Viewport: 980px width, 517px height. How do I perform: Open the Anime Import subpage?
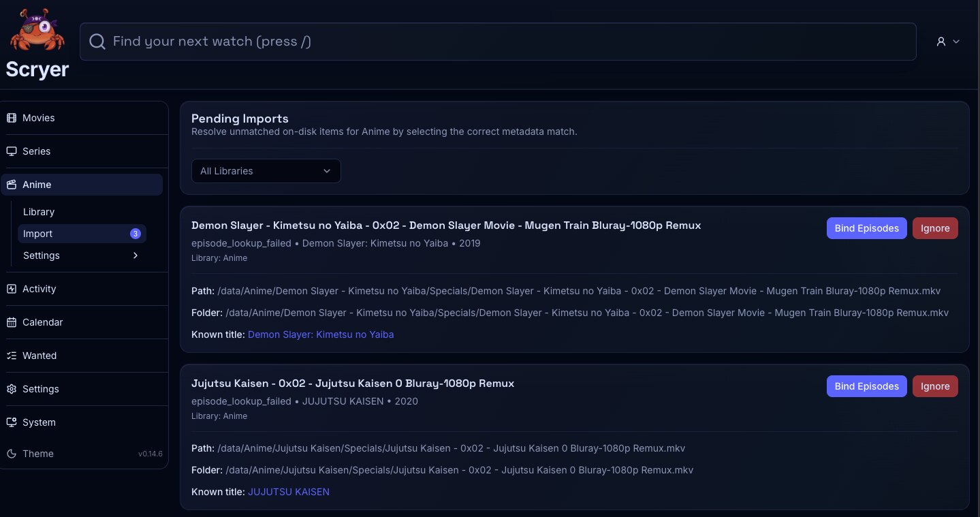[82, 234]
